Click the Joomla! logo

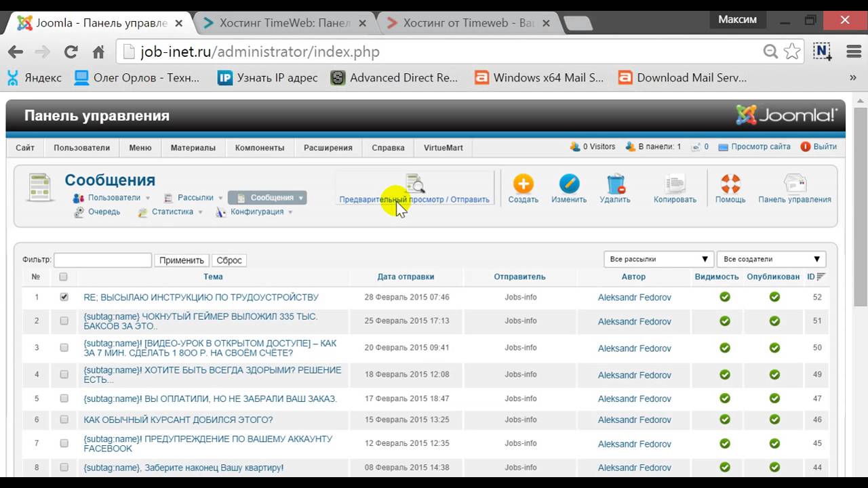[x=787, y=115]
